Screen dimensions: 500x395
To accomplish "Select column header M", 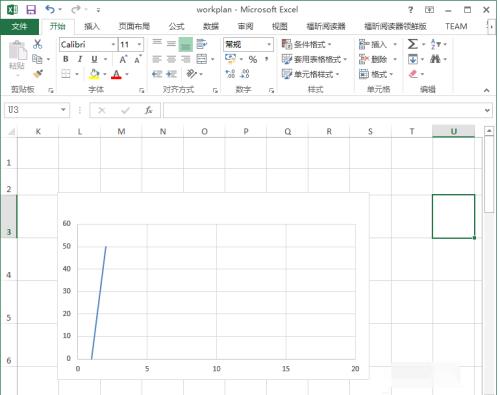I will (121, 132).
